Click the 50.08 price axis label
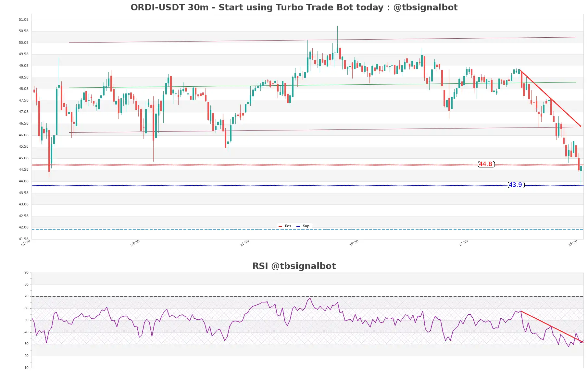Image resolution: width=588 pixels, height=392 pixels. click(24, 43)
